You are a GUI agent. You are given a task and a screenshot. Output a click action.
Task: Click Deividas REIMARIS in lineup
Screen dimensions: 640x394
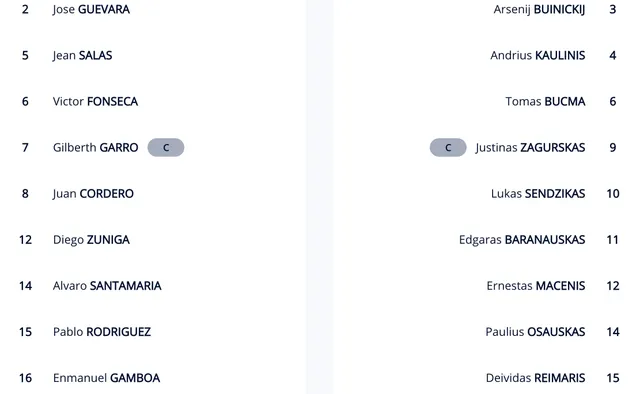535,378
